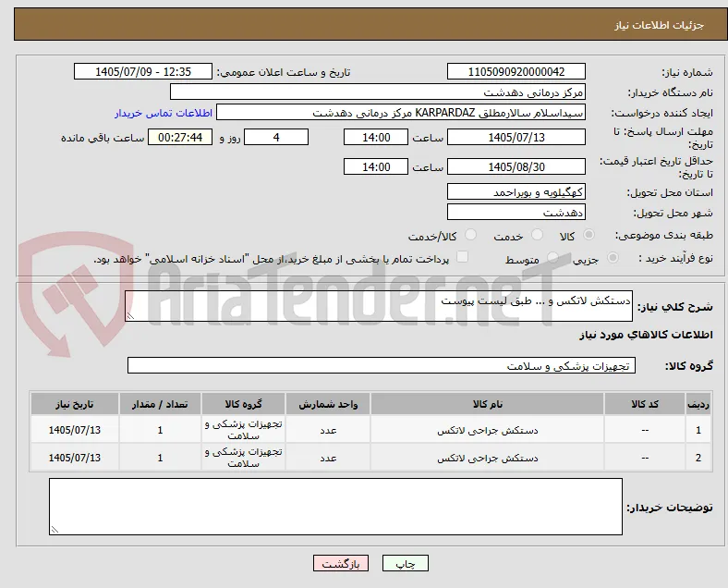Screen dimensions: 728x588
Task: Click the اطلاعات کالاهای مورد نیاز section title
Action: (x=646, y=335)
